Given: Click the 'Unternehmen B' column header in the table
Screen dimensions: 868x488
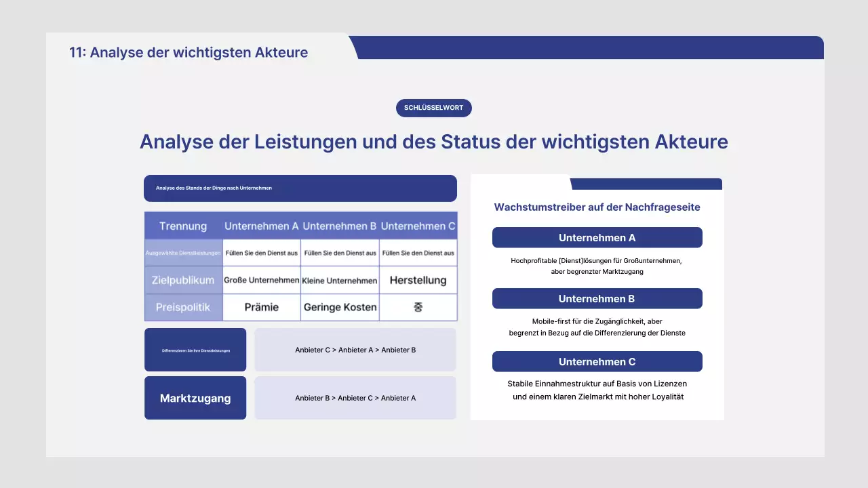Looking at the screenshot, I should (x=340, y=226).
